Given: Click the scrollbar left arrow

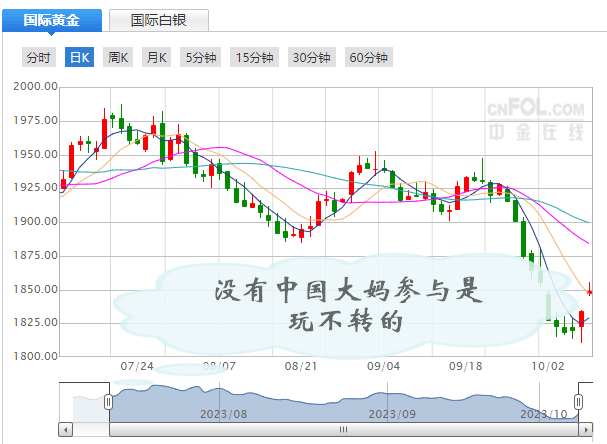Looking at the screenshot, I should 65,430.
